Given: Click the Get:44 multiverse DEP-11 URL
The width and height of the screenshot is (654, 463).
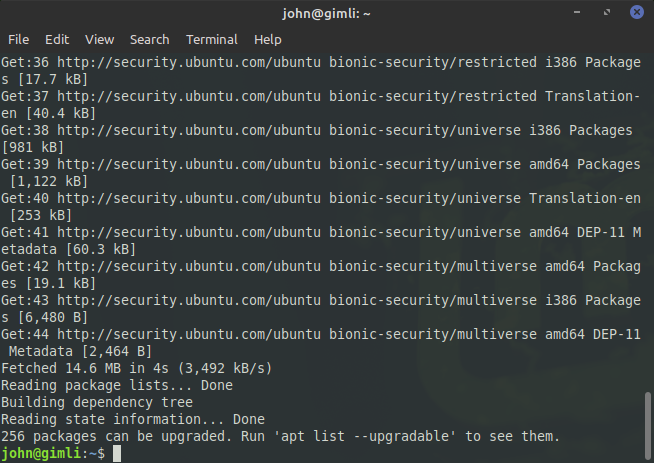Looking at the screenshot, I should pos(189,335).
